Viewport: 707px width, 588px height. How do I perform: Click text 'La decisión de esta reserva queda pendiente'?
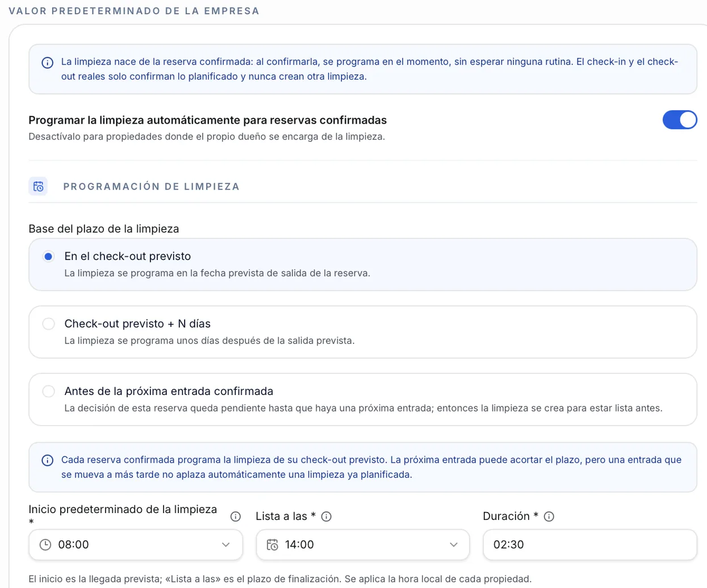pyautogui.click(x=363, y=408)
